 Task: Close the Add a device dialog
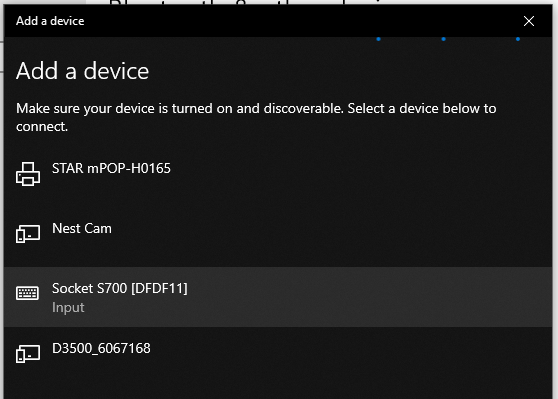529,21
